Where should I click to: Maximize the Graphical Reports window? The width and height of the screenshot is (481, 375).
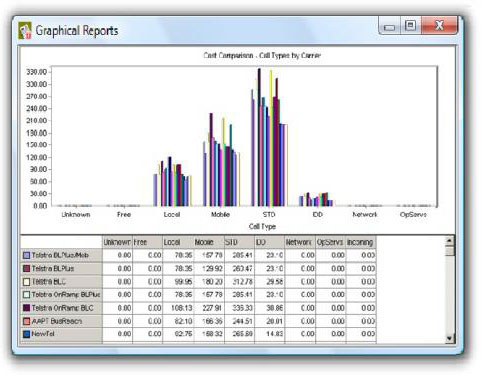410,26
